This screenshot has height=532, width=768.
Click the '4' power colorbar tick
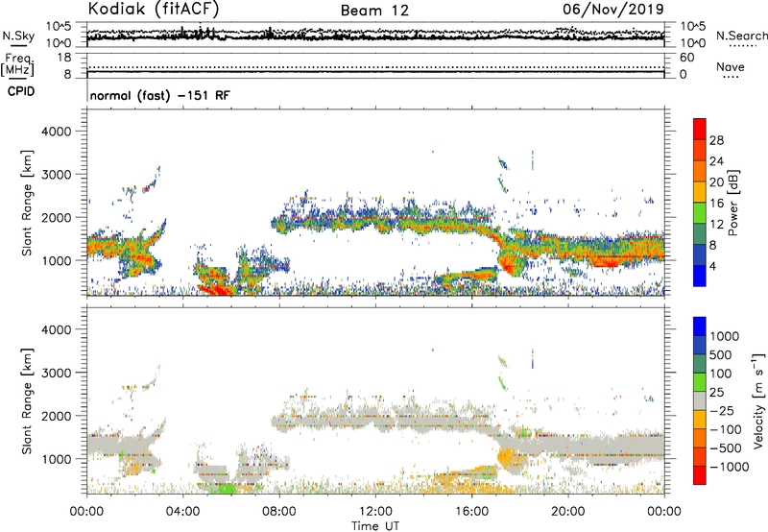click(712, 266)
